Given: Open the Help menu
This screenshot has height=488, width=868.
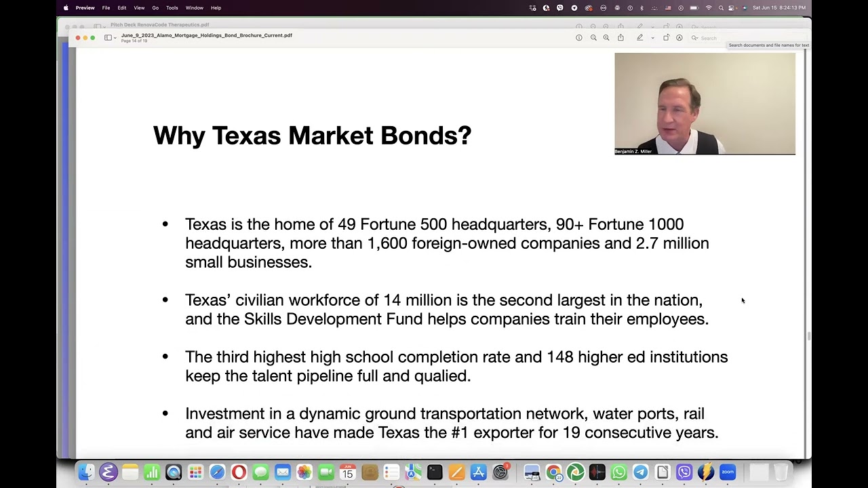Looking at the screenshot, I should pos(216,7).
